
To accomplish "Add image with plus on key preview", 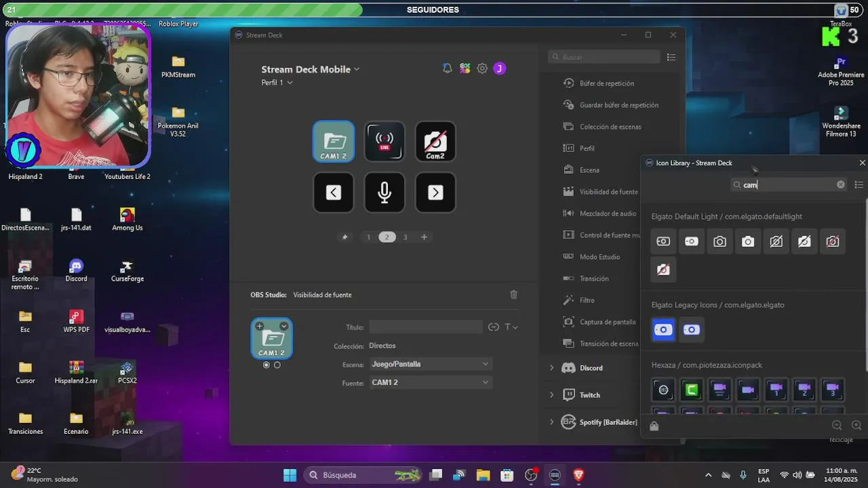I will click(x=259, y=326).
